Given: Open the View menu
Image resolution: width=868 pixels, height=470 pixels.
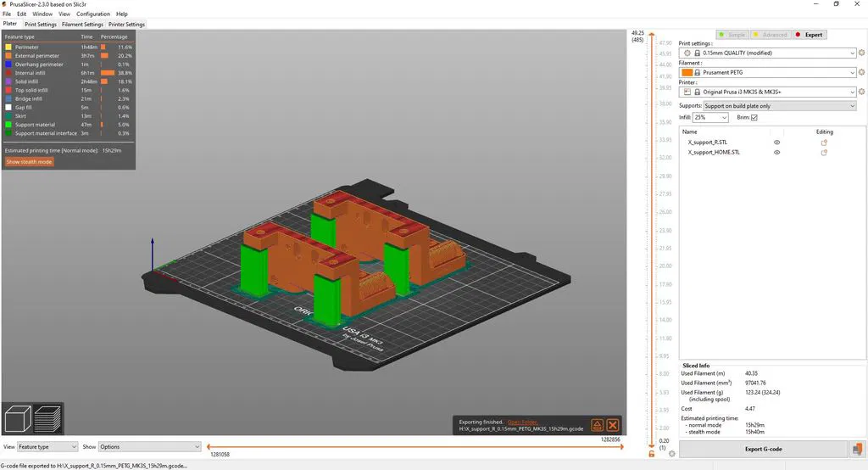Looking at the screenshot, I should [x=64, y=14].
